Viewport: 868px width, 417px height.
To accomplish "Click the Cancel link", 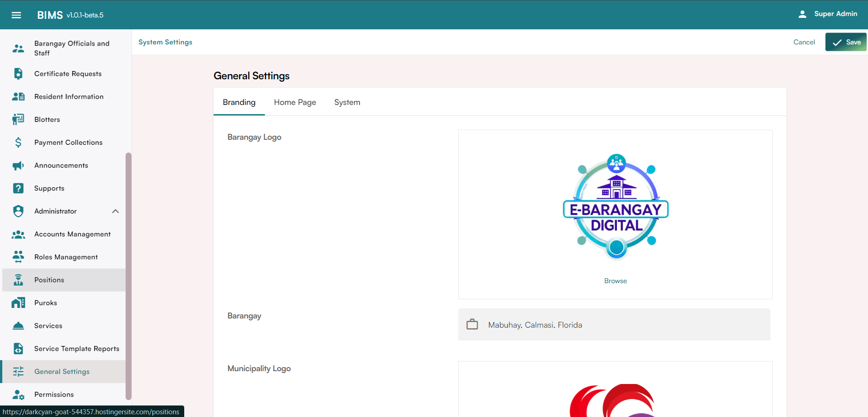I will 804,42.
